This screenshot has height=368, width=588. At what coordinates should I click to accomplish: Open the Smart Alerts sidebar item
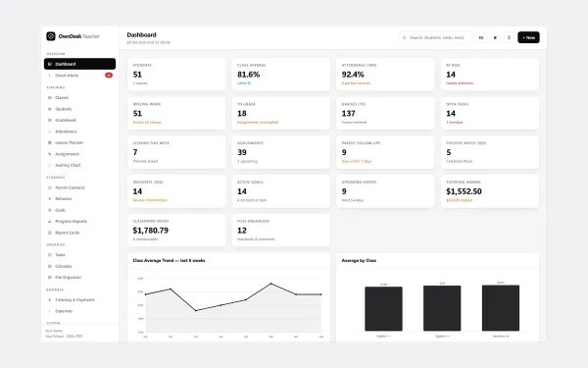coord(79,76)
